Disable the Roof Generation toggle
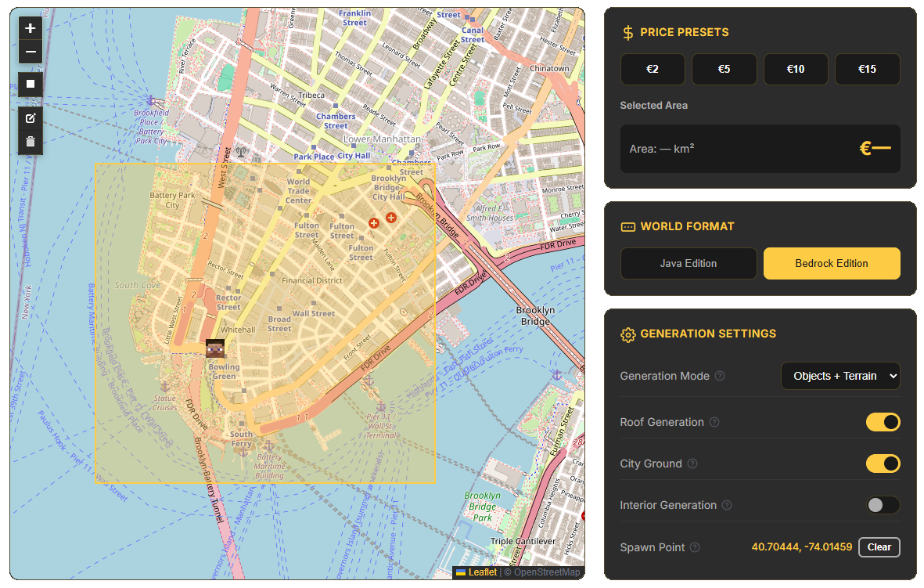Image resolution: width=924 pixels, height=588 pixels. pyautogui.click(x=883, y=422)
